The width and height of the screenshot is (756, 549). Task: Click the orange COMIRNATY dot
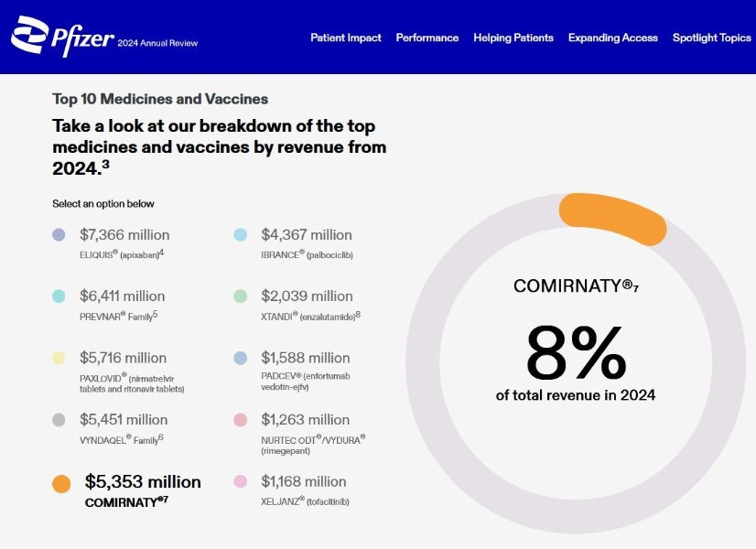(x=61, y=483)
